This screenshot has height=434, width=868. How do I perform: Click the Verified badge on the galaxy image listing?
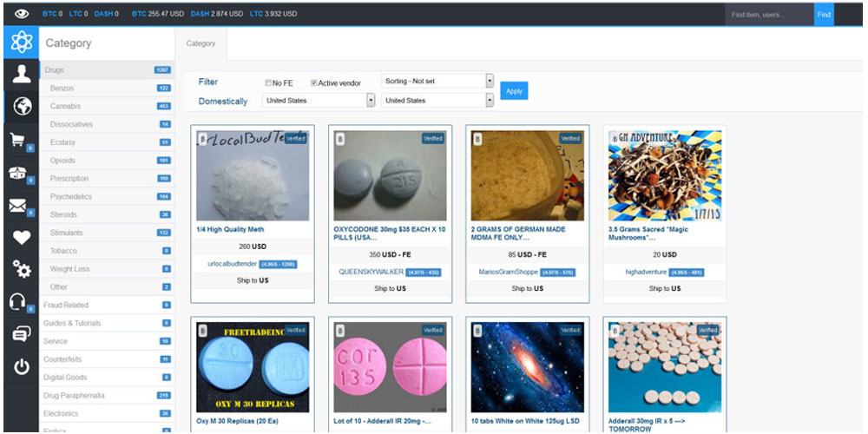tap(570, 330)
